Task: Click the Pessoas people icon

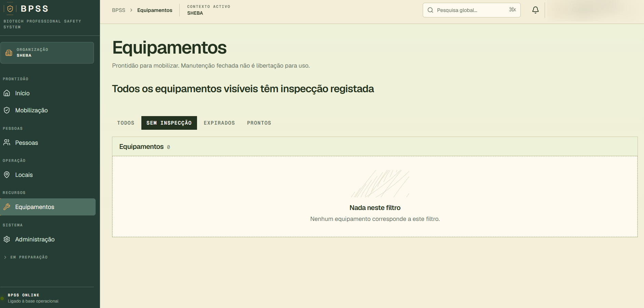Action: coord(7,142)
